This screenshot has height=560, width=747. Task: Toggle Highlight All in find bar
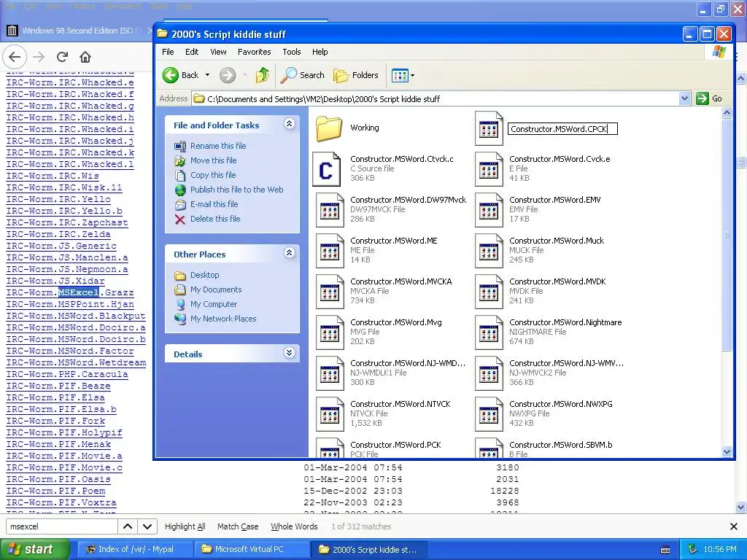[x=185, y=526]
